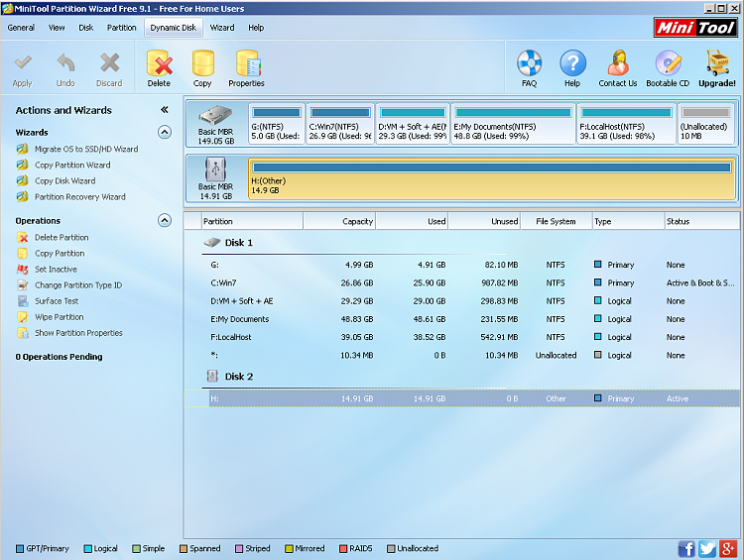Click the Disk 2 icon in partition list
Image resolution: width=744 pixels, height=560 pixels.
coord(212,376)
